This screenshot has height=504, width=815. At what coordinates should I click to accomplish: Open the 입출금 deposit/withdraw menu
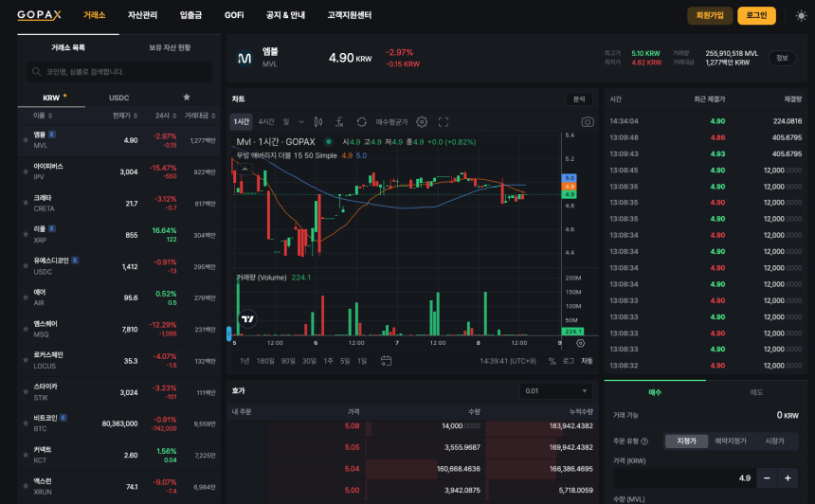[x=190, y=15]
